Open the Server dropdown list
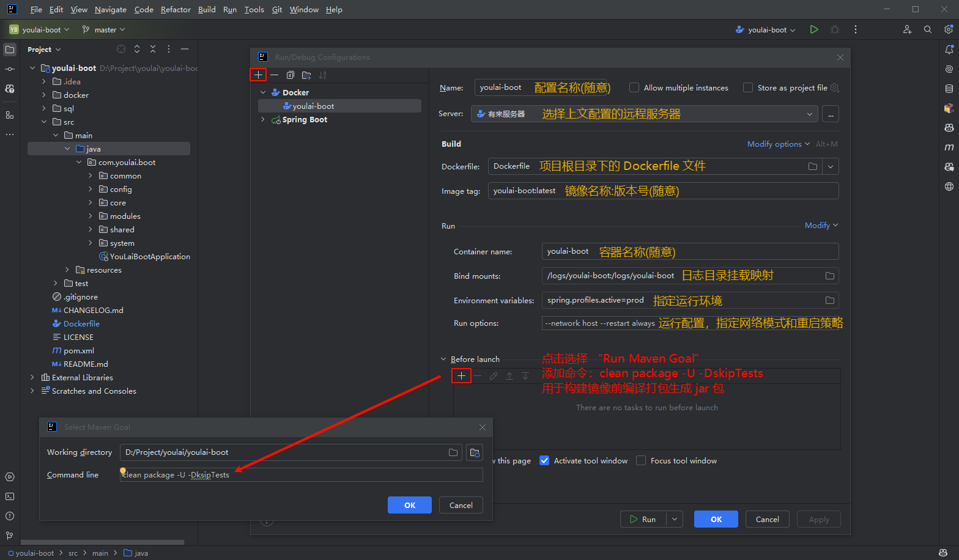 pos(809,114)
